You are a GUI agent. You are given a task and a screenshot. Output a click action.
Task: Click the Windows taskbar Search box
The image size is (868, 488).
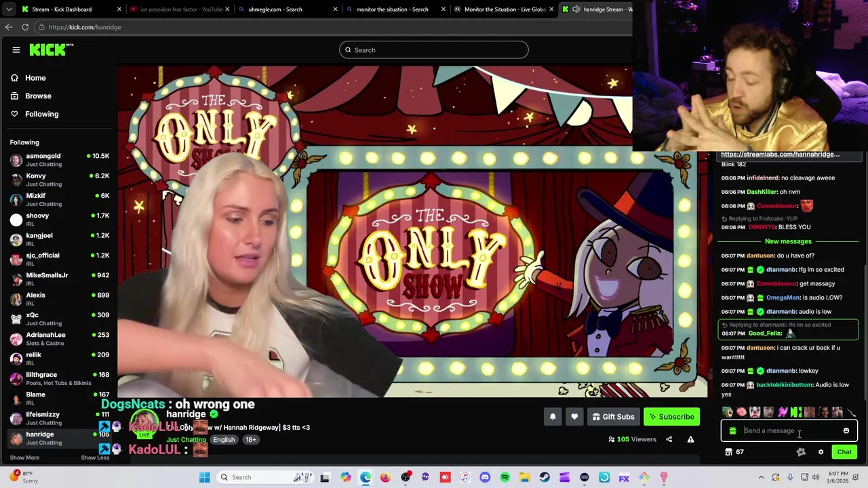tap(264, 477)
